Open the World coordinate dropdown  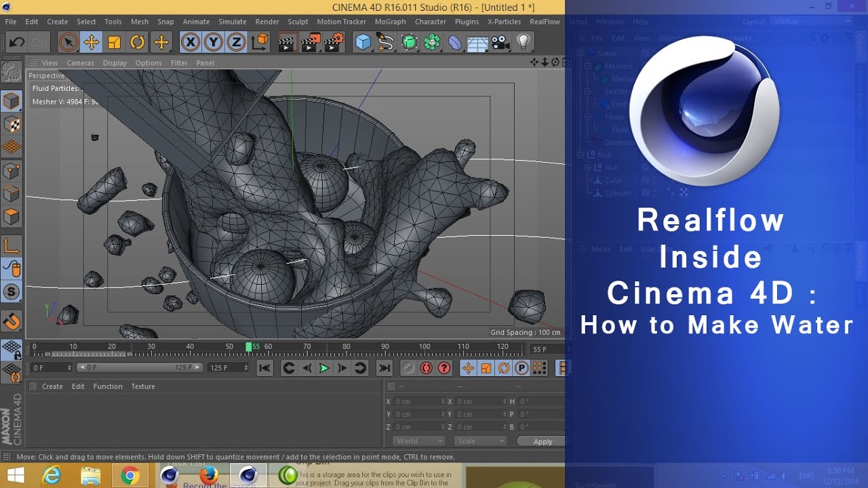pyautogui.click(x=418, y=441)
